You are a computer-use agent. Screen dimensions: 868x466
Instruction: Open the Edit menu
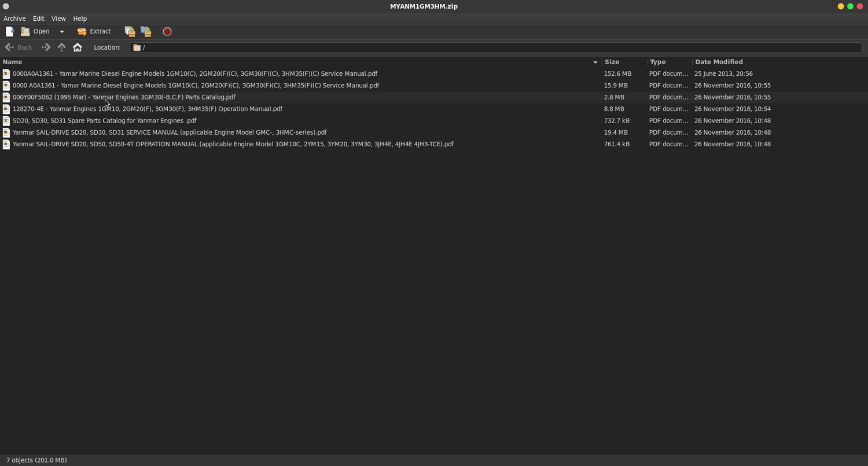tap(39, 19)
